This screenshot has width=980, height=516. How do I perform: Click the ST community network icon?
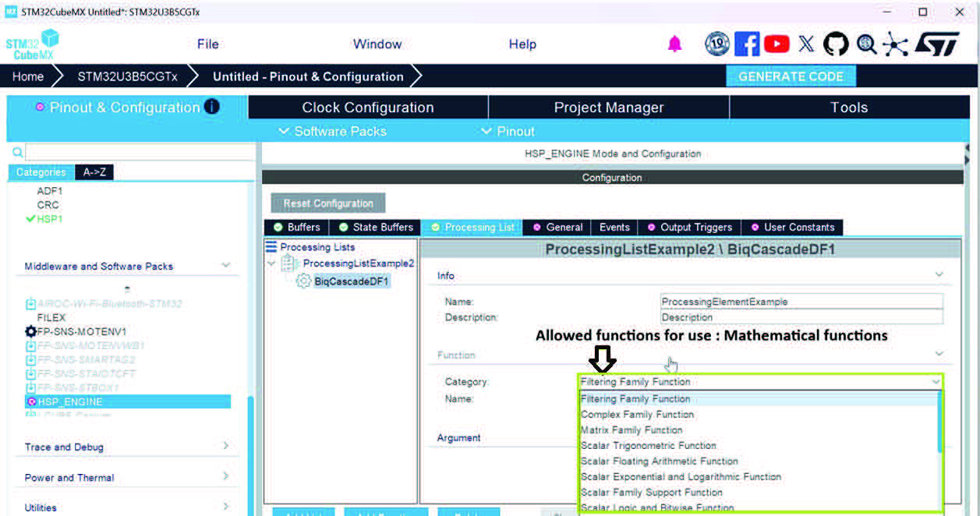click(x=895, y=44)
